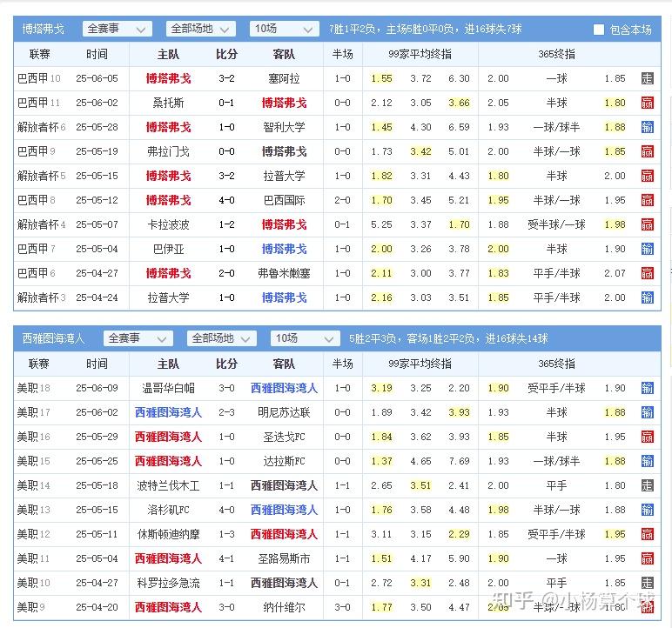672x628 pixels.
Task: Click the 输 result icon for 智利大学 row
Action: pos(647,127)
